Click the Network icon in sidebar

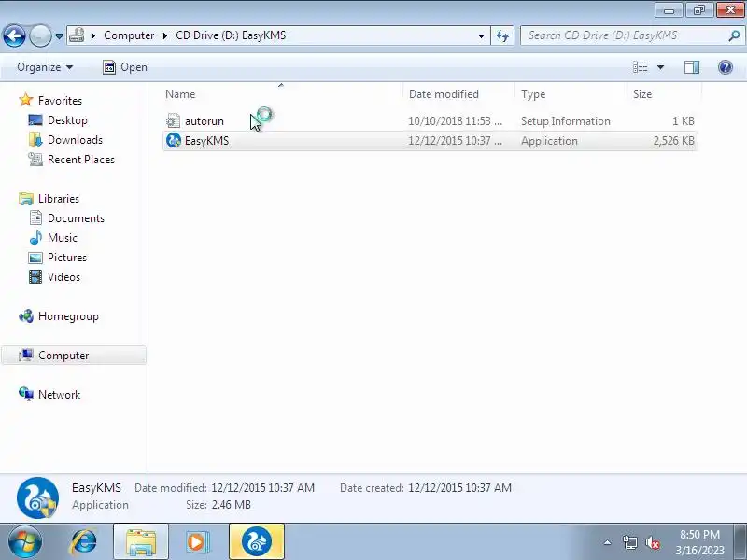[x=26, y=394]
